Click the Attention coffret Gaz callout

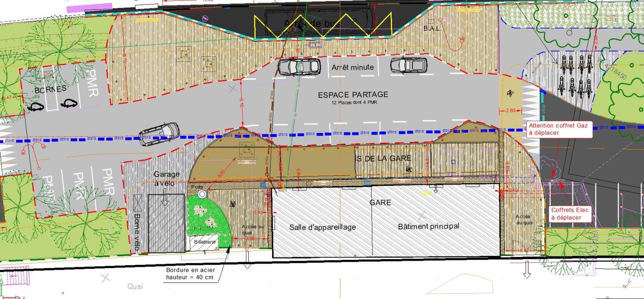pyautogui.click(x=558, y=129)
